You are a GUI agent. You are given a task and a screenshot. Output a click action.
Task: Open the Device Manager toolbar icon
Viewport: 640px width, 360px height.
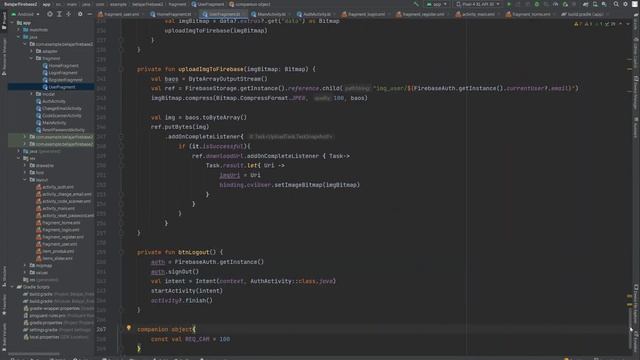(x=595, y=4)
